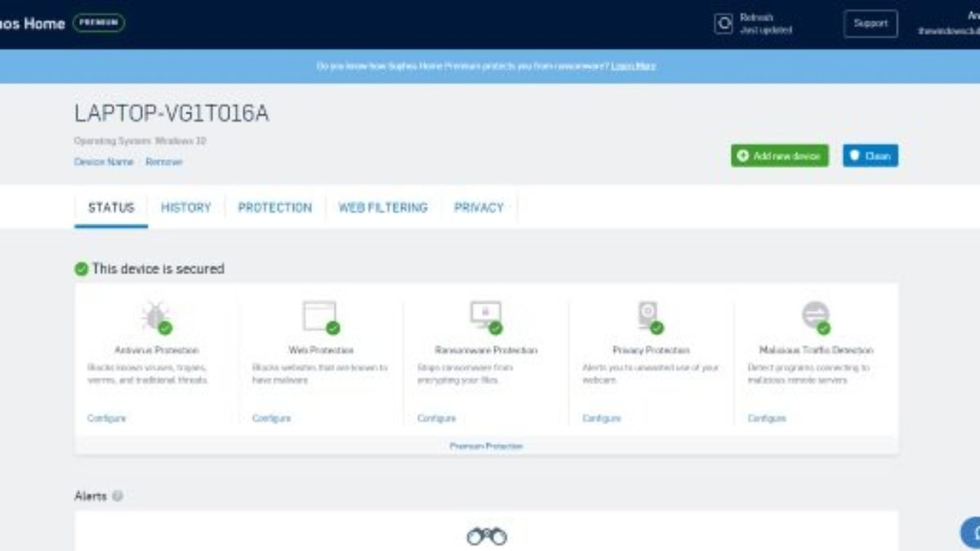Click Learn More link in banner

(x=633, y=65)
